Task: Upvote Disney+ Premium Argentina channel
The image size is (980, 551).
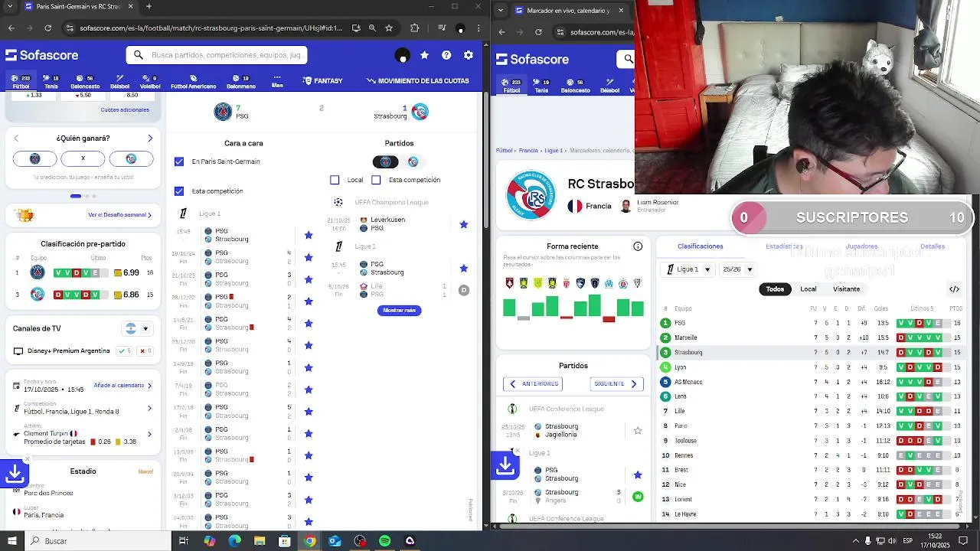Action: click(124, 350)
